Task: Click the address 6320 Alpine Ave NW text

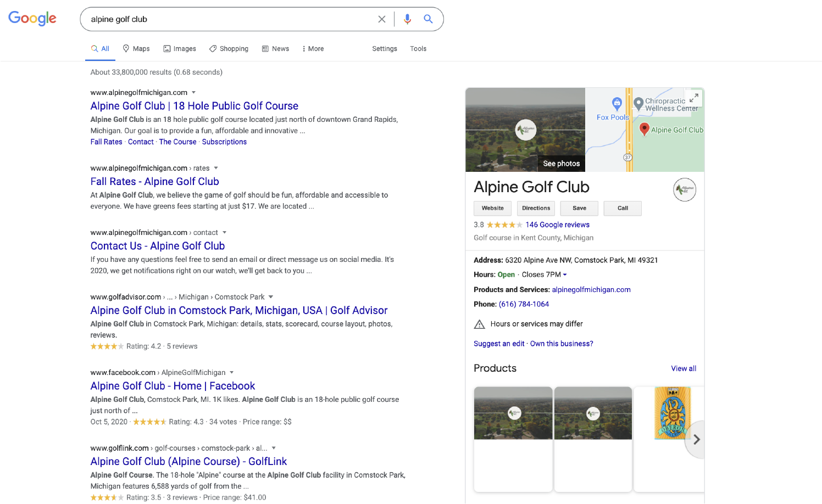Action: 581,260
